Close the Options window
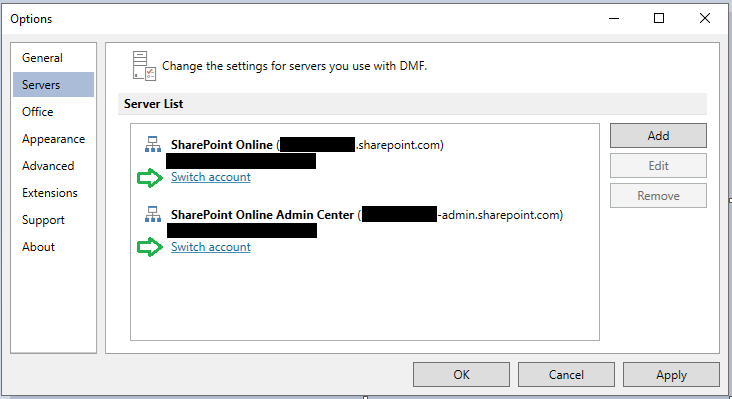Image resolution: width=732 pixels, height=399 pixels. click(x=705, y=19)
